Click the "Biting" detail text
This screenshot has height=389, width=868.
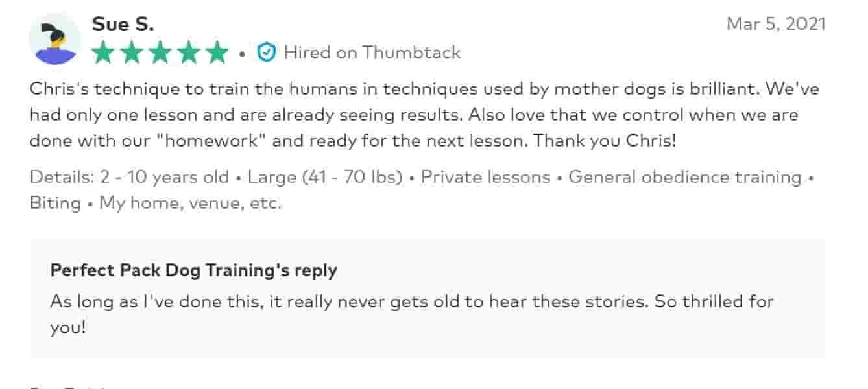click(x=55, y=203)
